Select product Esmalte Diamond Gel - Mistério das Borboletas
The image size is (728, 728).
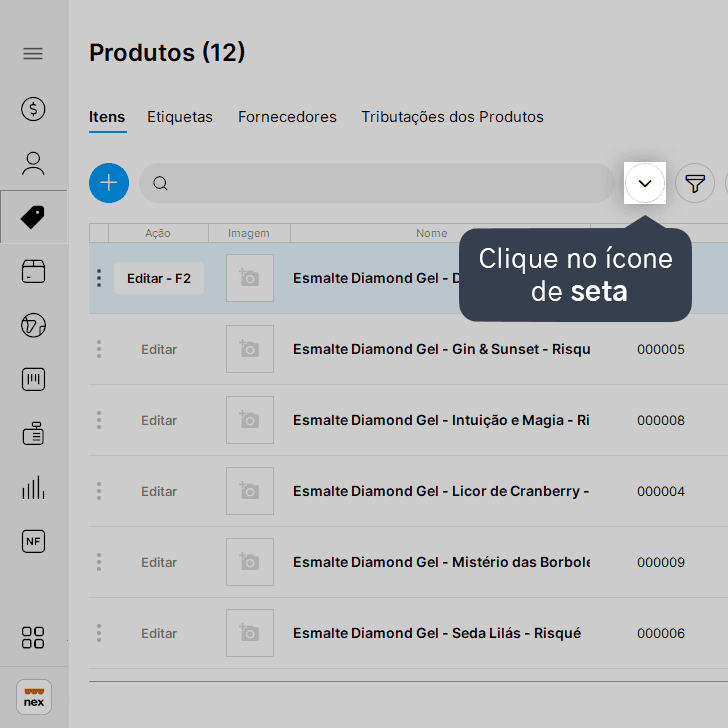click(x=441, y=562)
